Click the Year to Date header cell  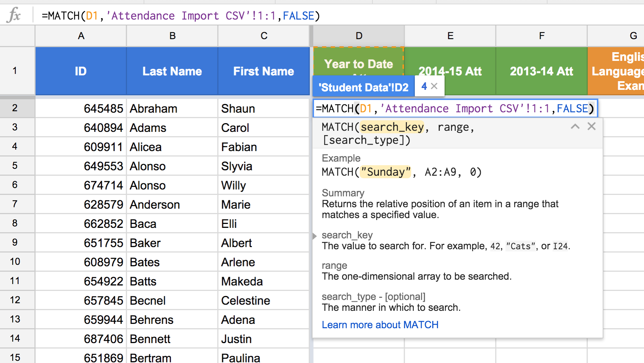tap(359, 62)
